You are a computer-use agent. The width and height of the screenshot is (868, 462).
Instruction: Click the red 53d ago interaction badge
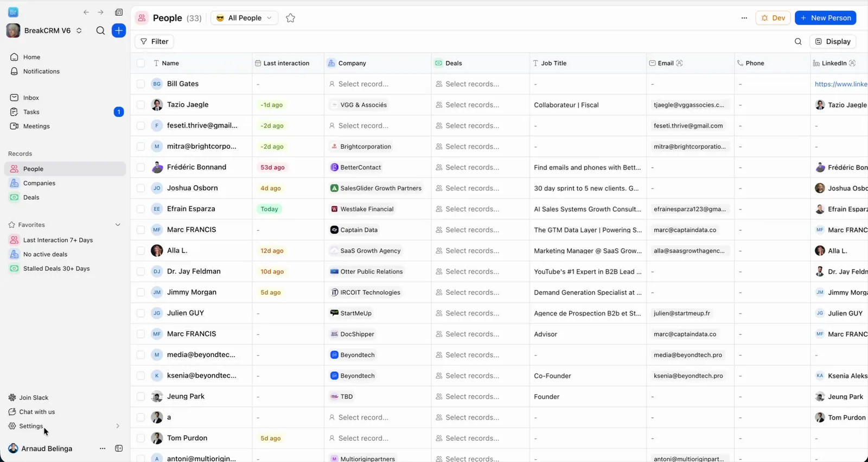272,168
